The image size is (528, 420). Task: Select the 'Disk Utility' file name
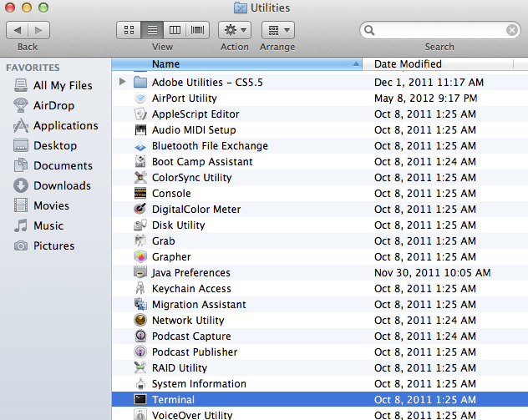tap(179, 225)
